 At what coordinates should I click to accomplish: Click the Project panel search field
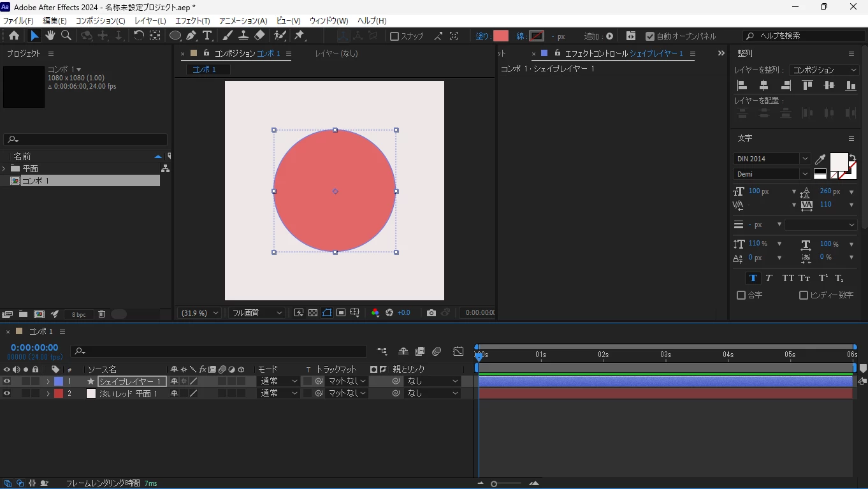click(x=85, y=139)
